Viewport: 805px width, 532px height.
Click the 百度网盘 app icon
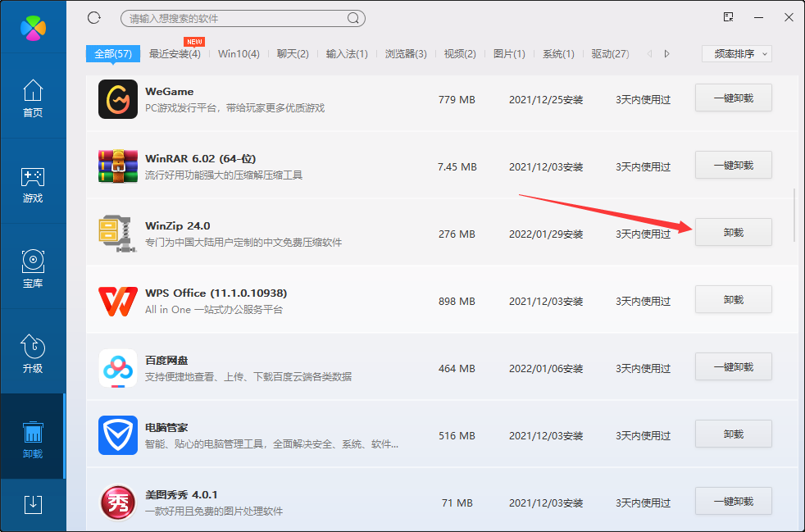pos(118,368)
